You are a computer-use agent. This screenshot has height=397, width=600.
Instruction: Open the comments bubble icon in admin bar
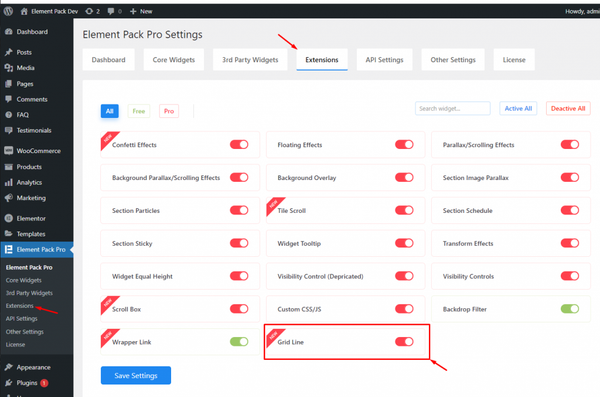(111, 11)
